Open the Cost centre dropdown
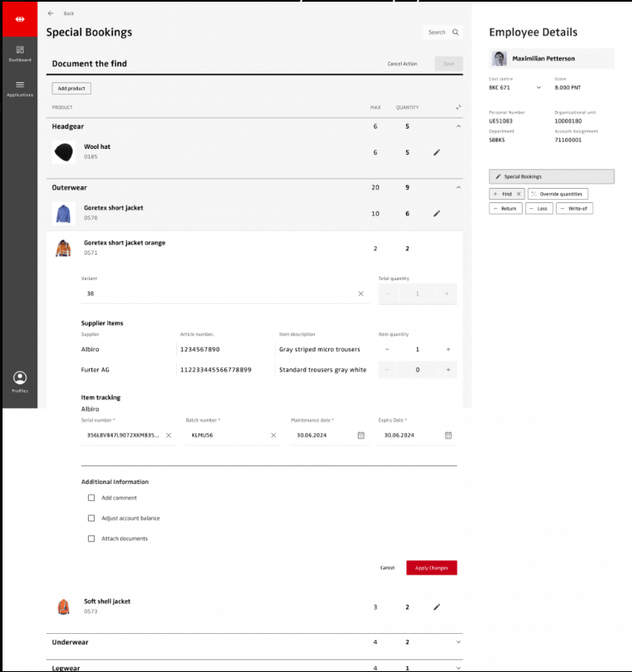This screenshot has width=632, height=672. point(538,87)
